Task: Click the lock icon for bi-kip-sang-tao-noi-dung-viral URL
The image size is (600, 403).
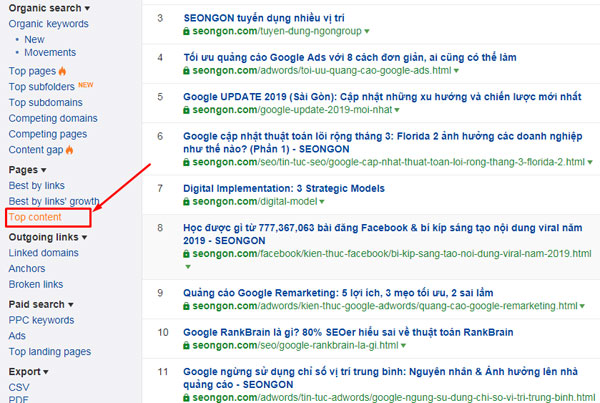Action: [186, 254]
